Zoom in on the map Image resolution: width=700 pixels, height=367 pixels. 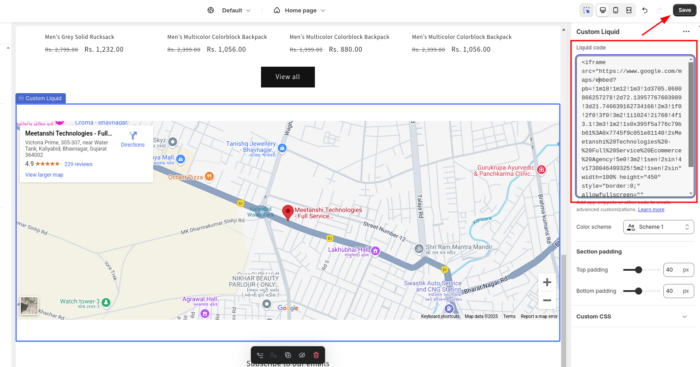pos(547,282)
